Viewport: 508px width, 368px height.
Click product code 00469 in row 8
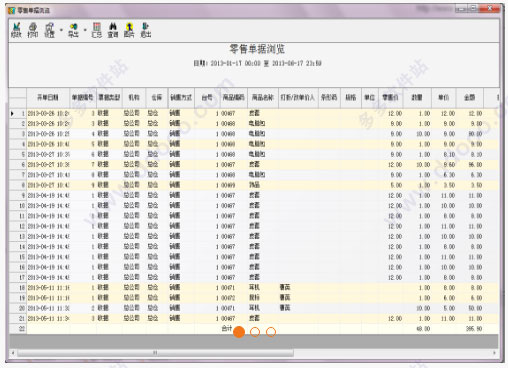point(228,185)
